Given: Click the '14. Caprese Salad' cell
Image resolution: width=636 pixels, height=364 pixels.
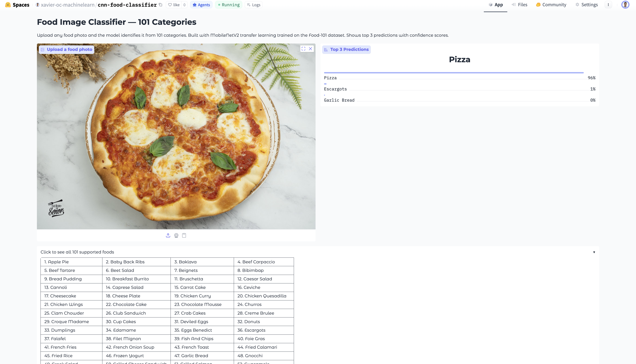Looking at the screenshot, I should coord(136,287).
